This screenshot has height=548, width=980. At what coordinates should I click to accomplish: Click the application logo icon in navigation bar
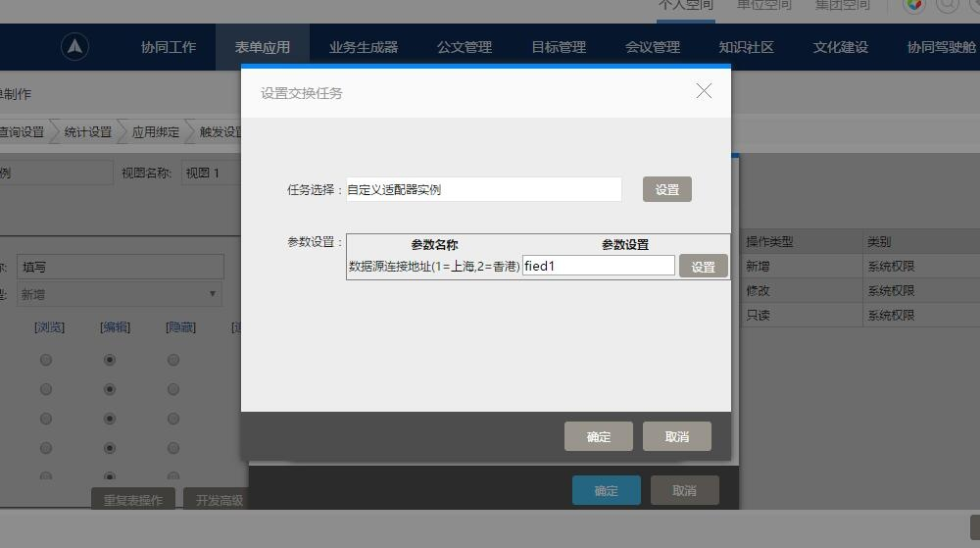75,47
